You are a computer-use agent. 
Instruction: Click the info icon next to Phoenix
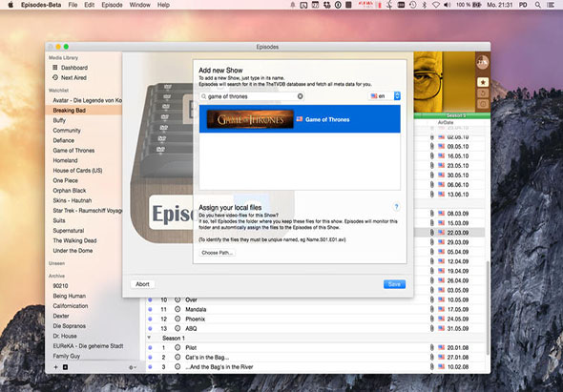coord(177,319)
